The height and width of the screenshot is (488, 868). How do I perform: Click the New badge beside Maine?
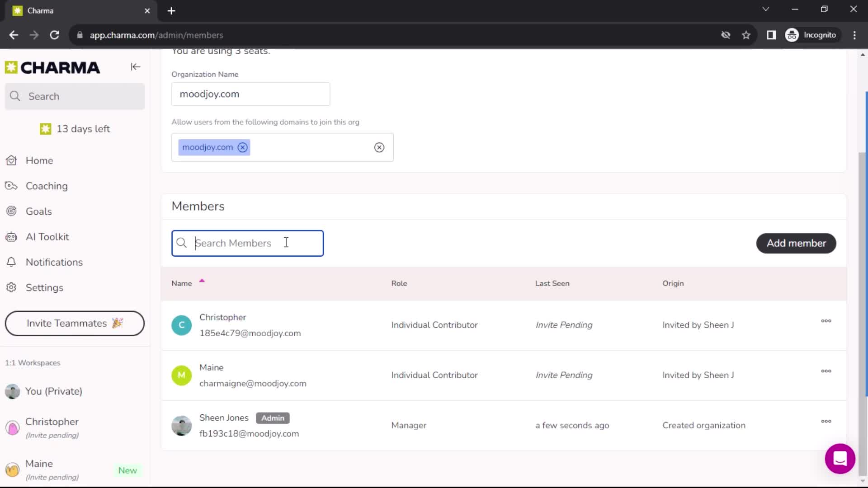[127, 470]
